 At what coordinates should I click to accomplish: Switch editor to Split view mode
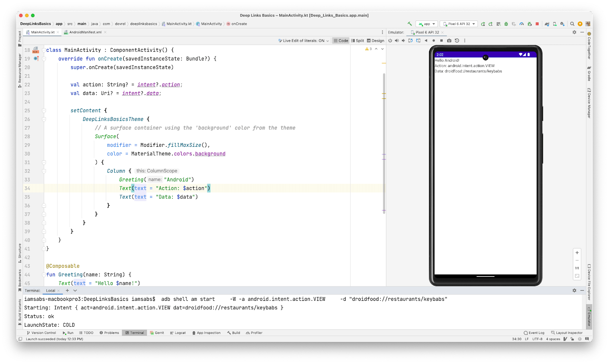tap(358, 40)
